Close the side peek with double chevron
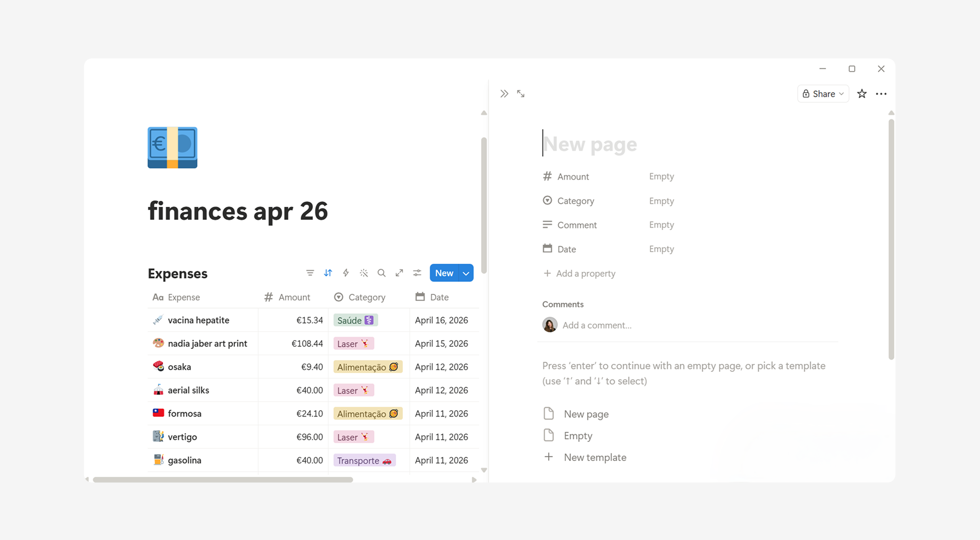 tap(505, 94)
